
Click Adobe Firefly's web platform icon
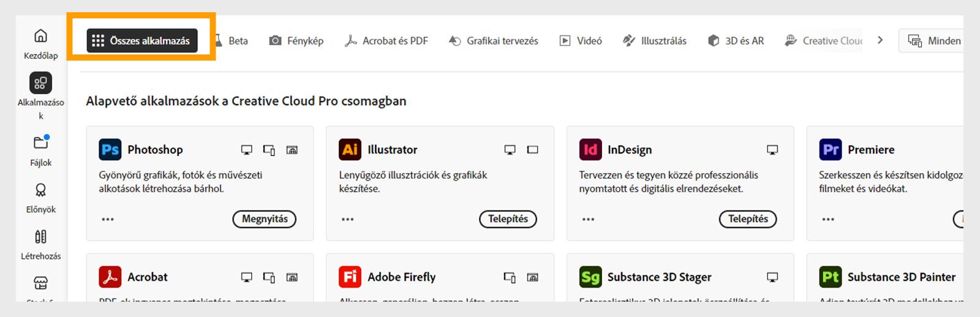click(x=532, y=277)
